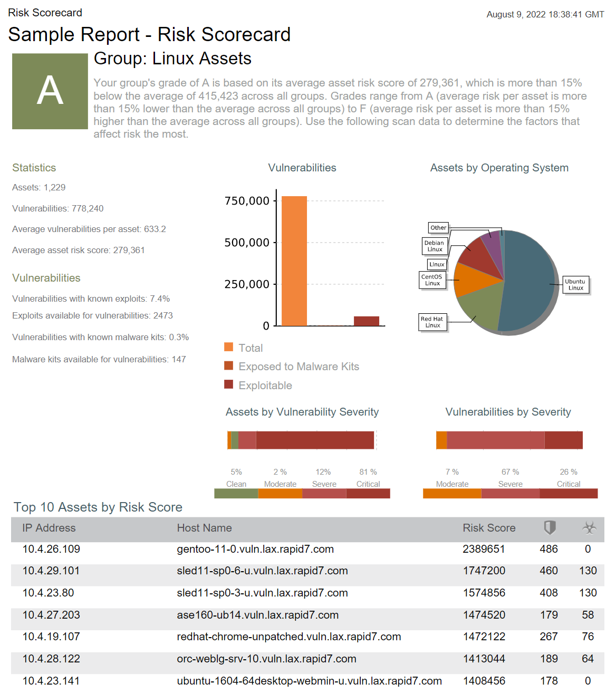Click the Exposed to Malware Kits legend swatch
This screenshot has height=693, width=616.
(x=228, y=366)
